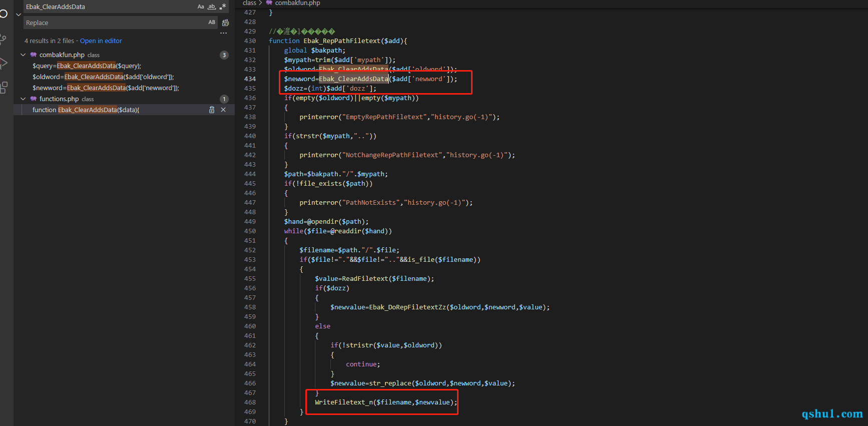Click the class breadcrumb segment
Screen dimensions: 868x426
tap(249, 3)
